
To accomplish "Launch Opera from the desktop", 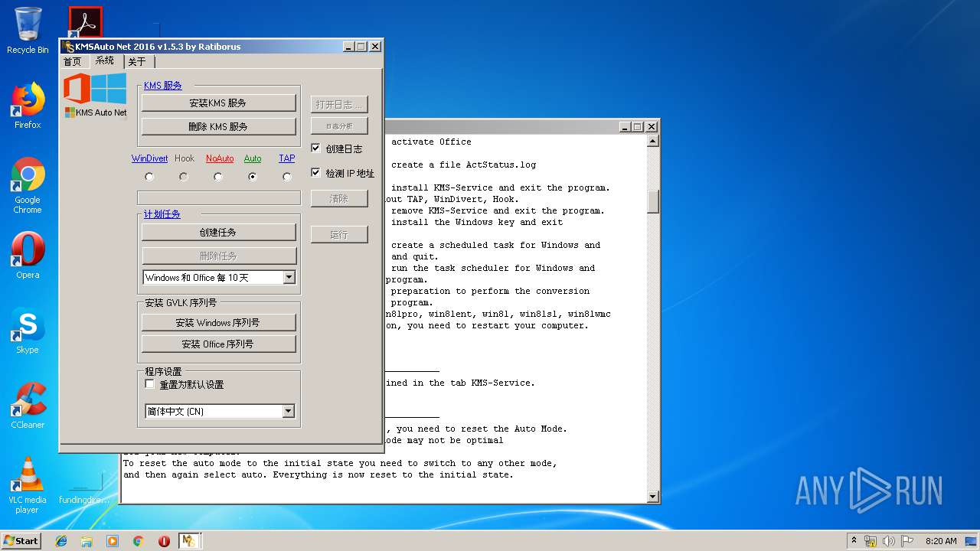I will point(28,256).
